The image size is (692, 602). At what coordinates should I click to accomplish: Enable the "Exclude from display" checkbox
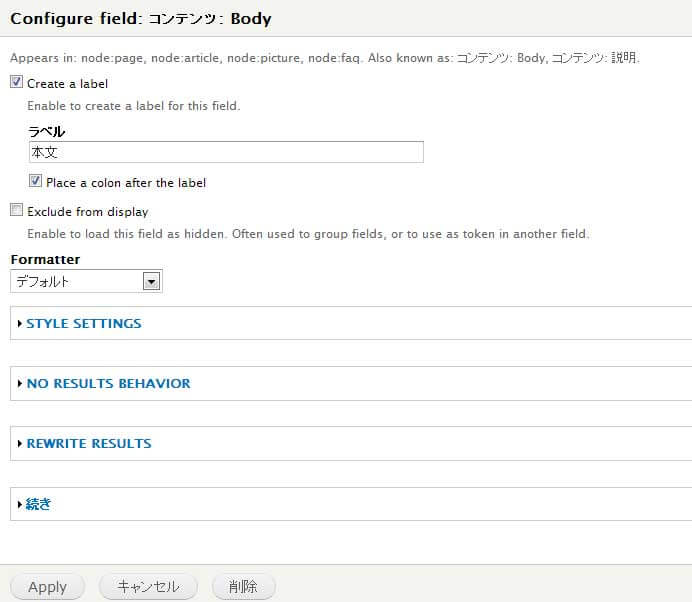[x=16, y=211]
